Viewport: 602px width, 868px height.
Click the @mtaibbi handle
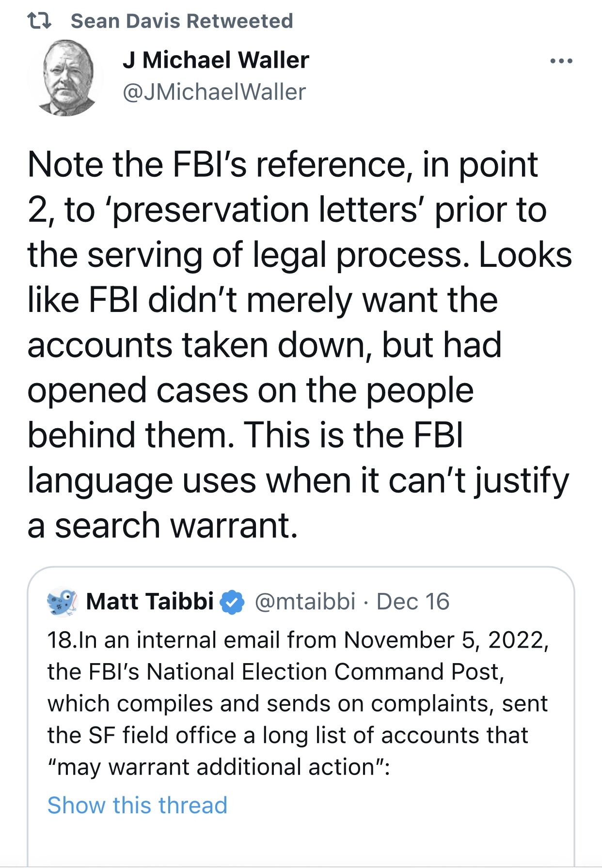305,602
